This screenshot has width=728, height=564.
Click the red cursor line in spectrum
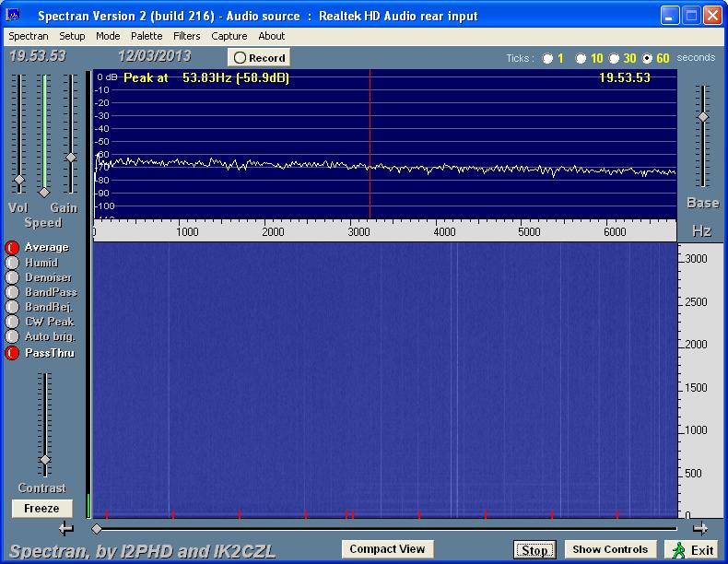[x=370, y=144]
